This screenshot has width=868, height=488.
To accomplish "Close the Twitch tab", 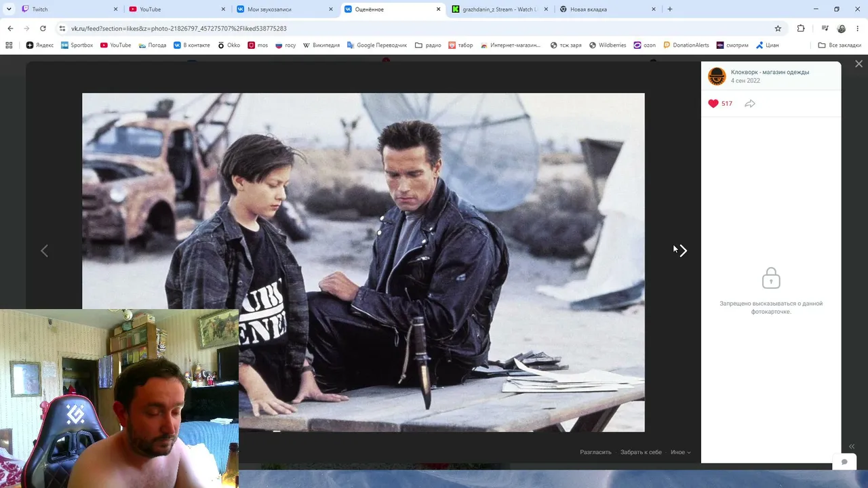I will [x=115, y=9].
